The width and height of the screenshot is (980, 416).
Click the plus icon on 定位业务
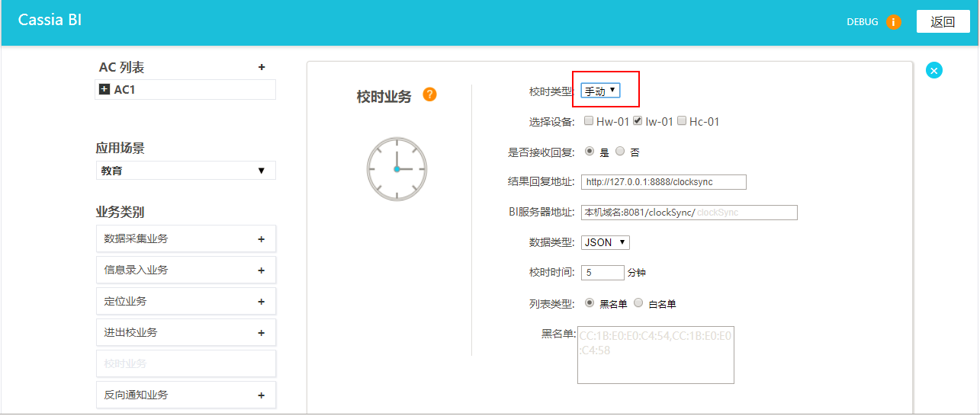(261, 302)
